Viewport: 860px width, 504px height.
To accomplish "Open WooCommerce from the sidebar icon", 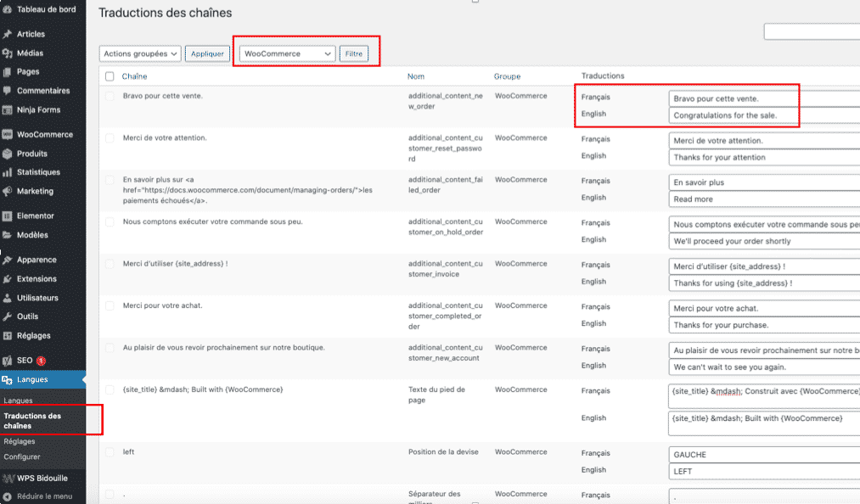I will (8, 133).
